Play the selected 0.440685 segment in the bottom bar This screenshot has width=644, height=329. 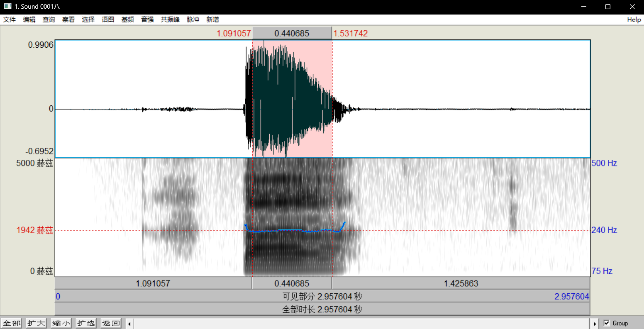point(292,283)
